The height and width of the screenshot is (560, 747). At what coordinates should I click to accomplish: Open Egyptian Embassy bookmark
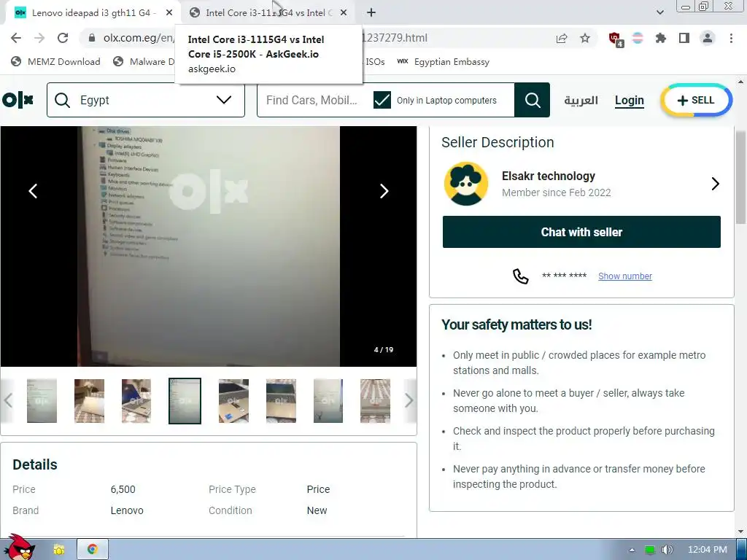coord(443,61)
